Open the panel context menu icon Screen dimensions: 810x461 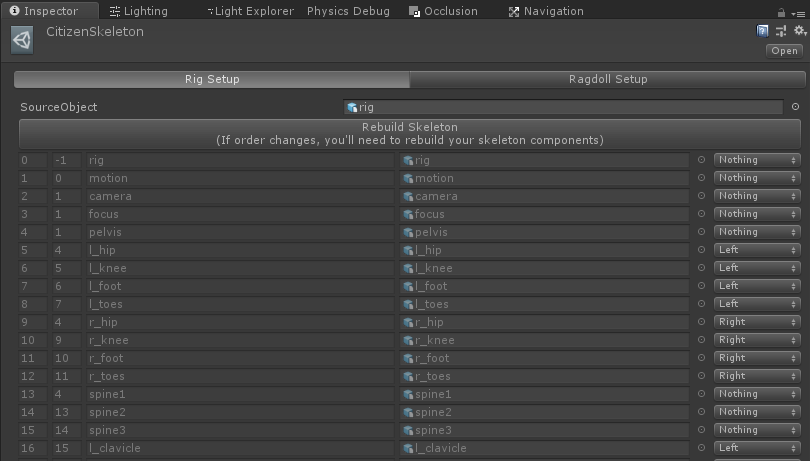point(798,13)
